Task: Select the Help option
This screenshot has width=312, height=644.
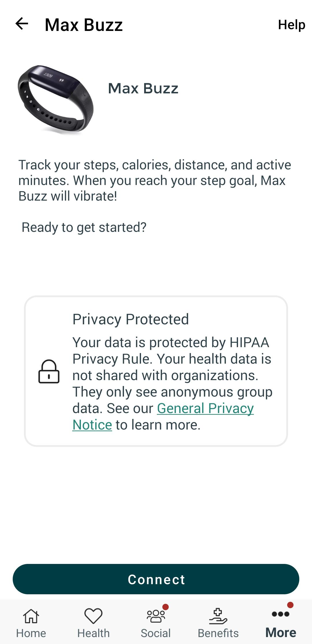Action: click(x=291, y=25)
